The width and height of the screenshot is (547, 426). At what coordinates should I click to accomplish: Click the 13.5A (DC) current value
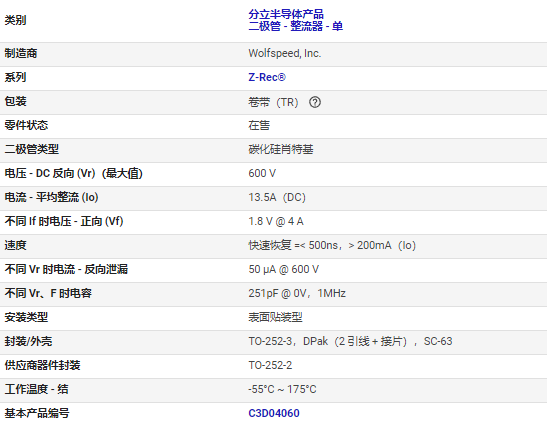[x=277, y=197]
